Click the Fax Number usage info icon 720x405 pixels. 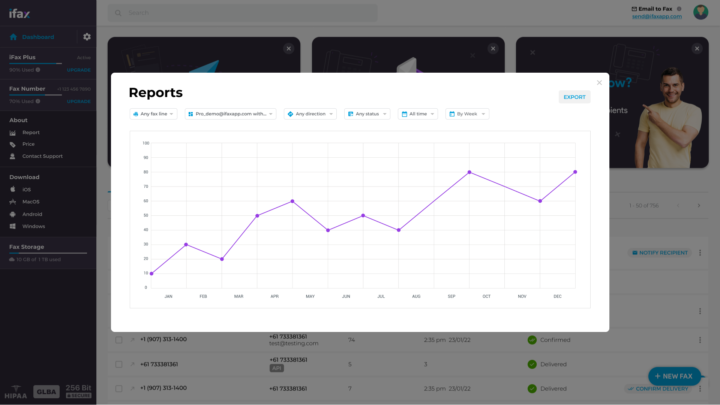[38, 101]
